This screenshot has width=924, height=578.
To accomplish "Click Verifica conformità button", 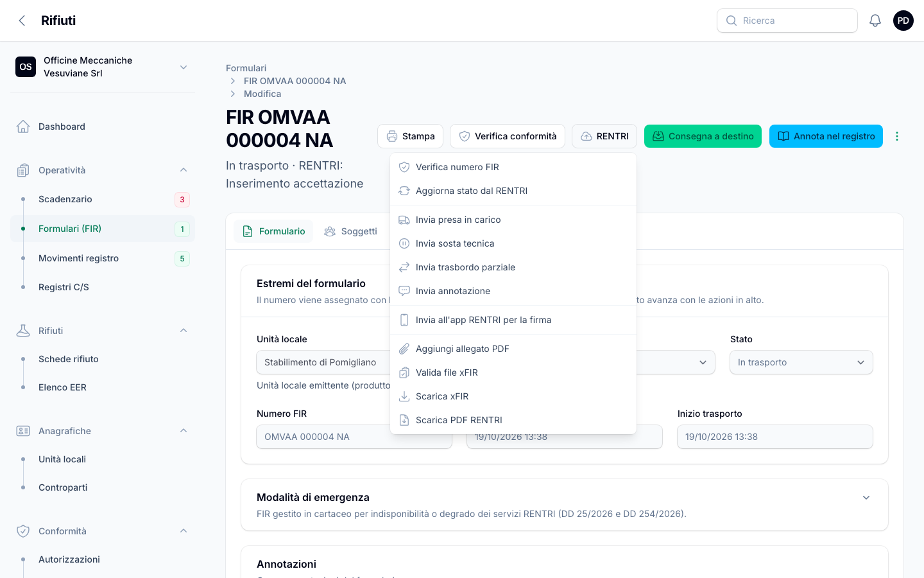I will 508,136.
